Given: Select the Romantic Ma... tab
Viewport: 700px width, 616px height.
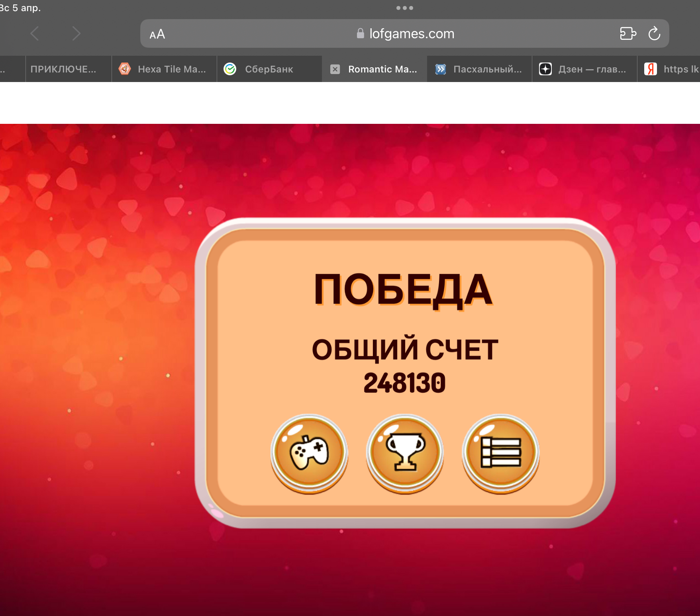Looking at the screenshot, I should click(x=375, y=69).
